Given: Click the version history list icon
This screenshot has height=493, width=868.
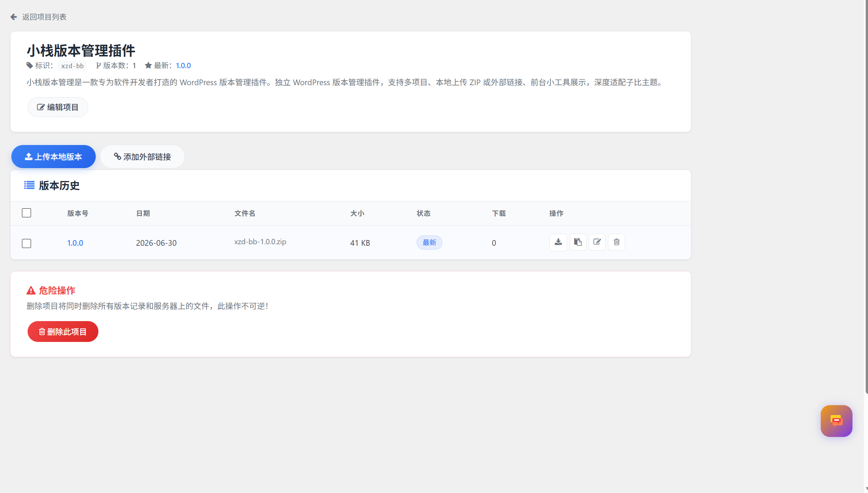Looking at the screenshot, I should (29, 185).
